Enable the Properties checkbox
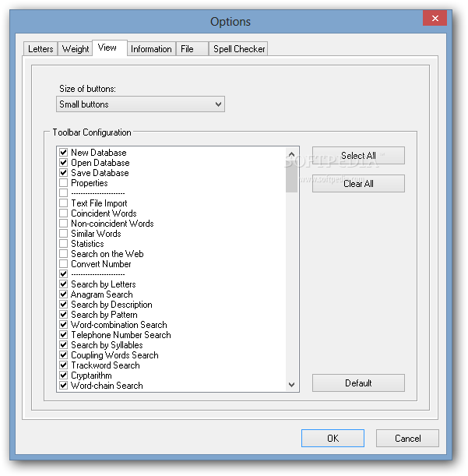 coord(63,183)
